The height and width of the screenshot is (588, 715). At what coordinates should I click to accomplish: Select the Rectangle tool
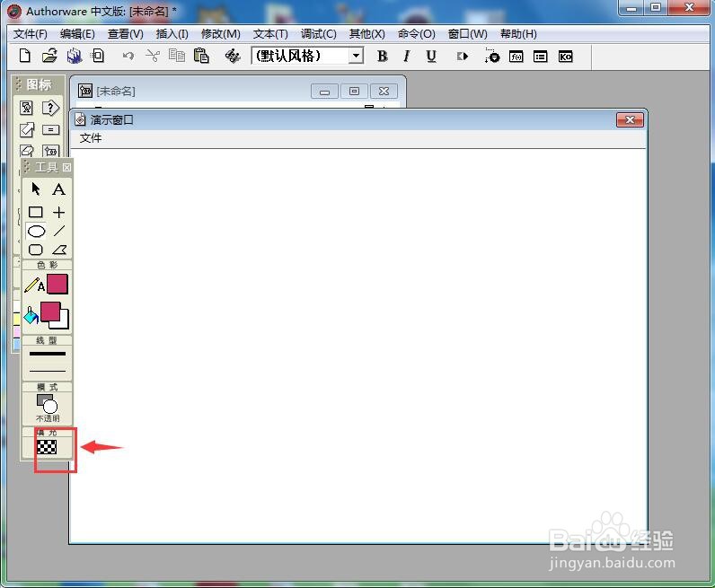click(x=36, y=212)
